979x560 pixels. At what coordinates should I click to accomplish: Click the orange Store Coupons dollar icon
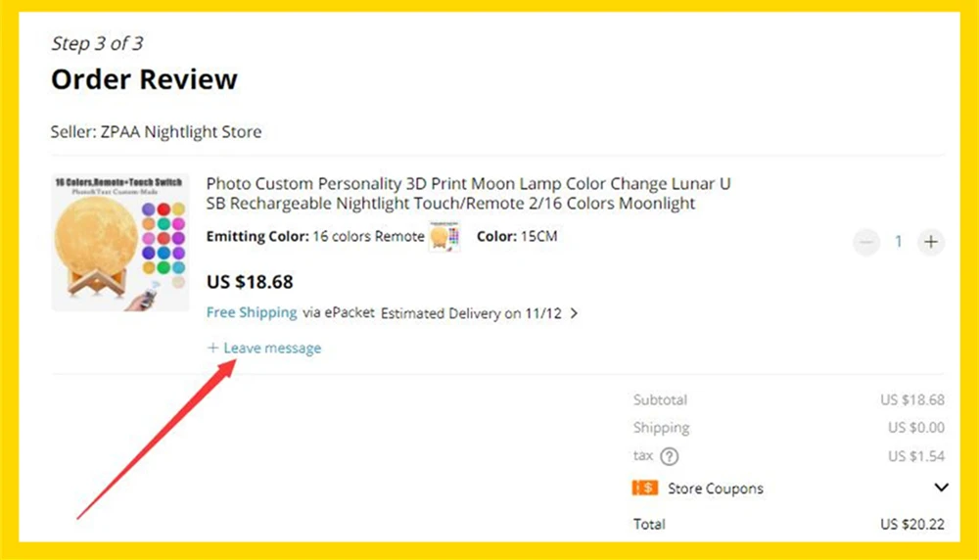[645, 488]
